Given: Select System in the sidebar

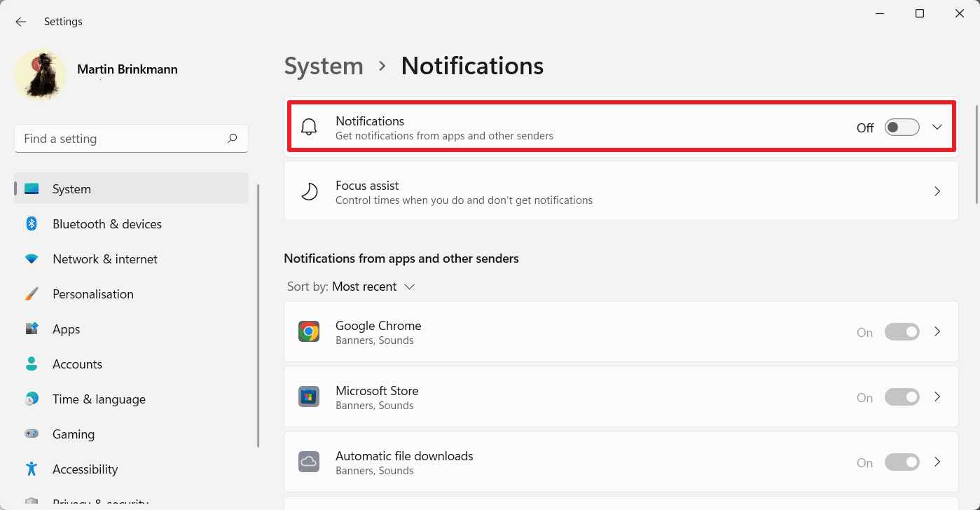Looking at the screenshot, I should pyautogui.click(x=71, y=188).
